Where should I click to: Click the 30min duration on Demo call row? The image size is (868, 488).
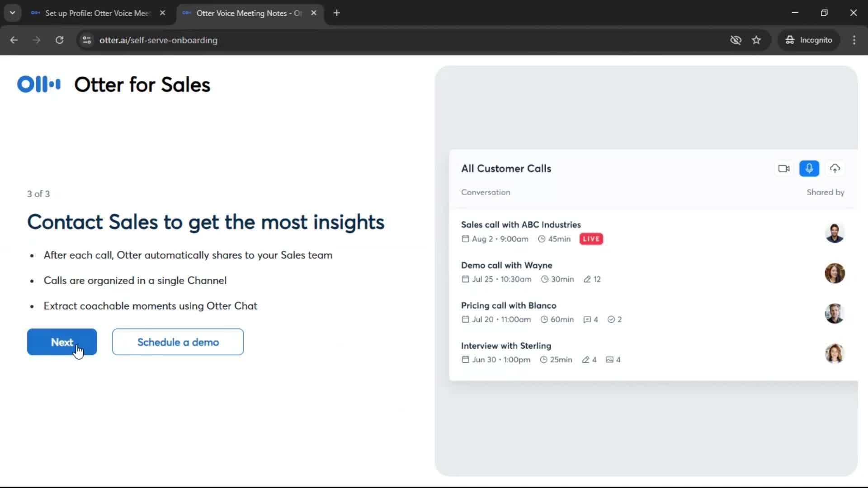562,279
